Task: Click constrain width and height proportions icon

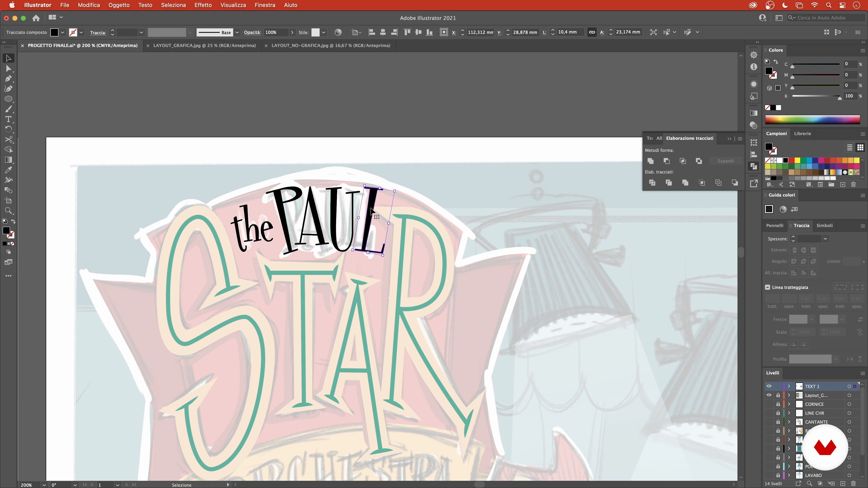Action: (592, 32)
